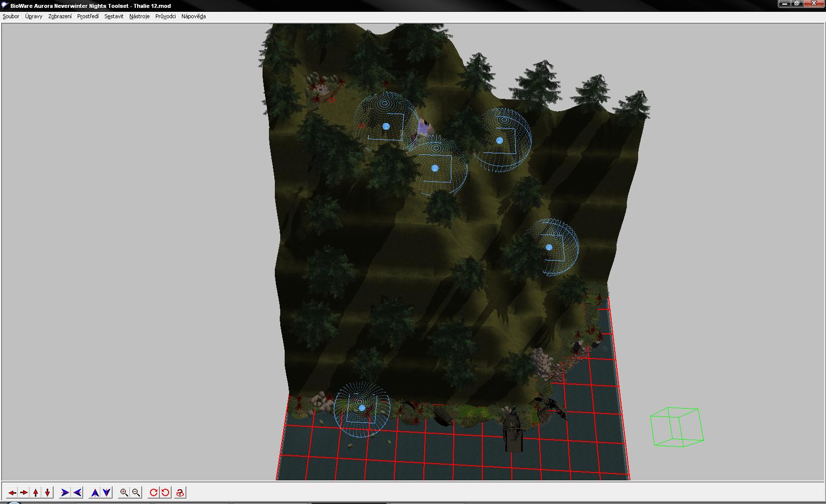Open the Nástroje menu
This screenshot has width=826, height=504.
coord(139,16)
